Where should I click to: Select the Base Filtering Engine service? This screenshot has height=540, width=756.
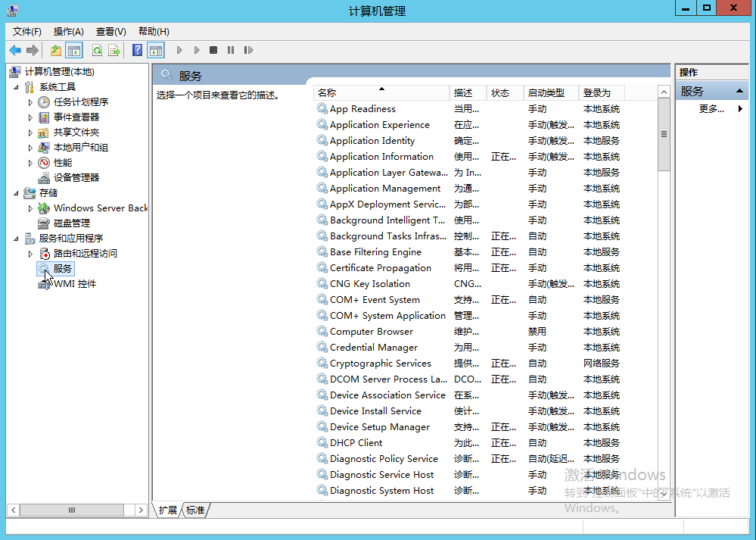pyautogui.click(x=468, y=252)
